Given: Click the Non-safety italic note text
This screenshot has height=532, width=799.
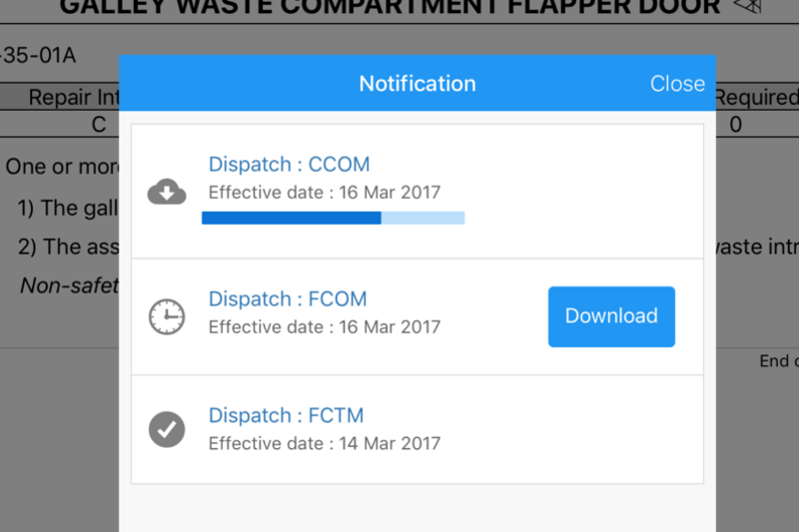Looking at the screenshot, I should click(69, 285).
